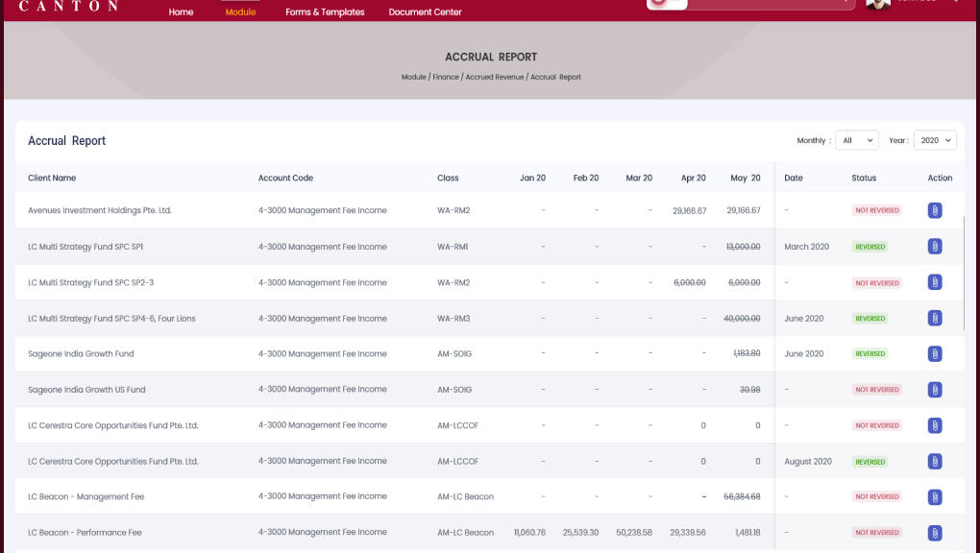The height and width of the screenshot is (553, 980).
Task: Click NOT REVERSED badge for LC Beacon Performance Fee
Action: tap(877, 533)
